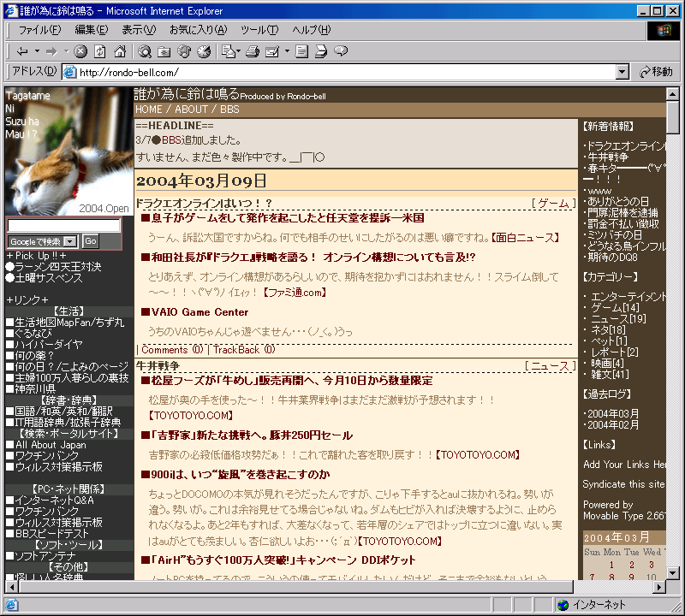This screenshot has height=616, width=685.
Task: Open the ファイル(F) menu
Action: pos(39,30)
